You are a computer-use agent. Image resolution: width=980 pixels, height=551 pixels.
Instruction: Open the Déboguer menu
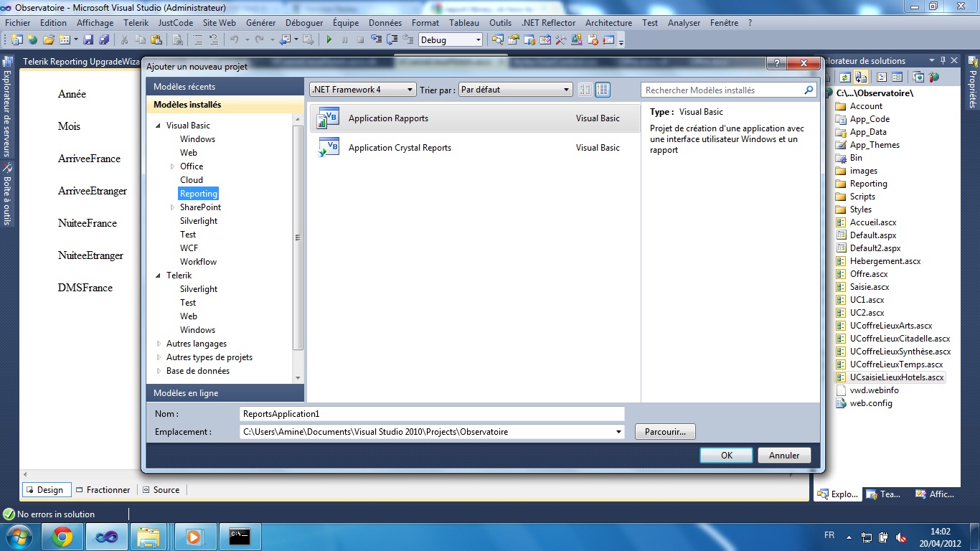[304, 23]
